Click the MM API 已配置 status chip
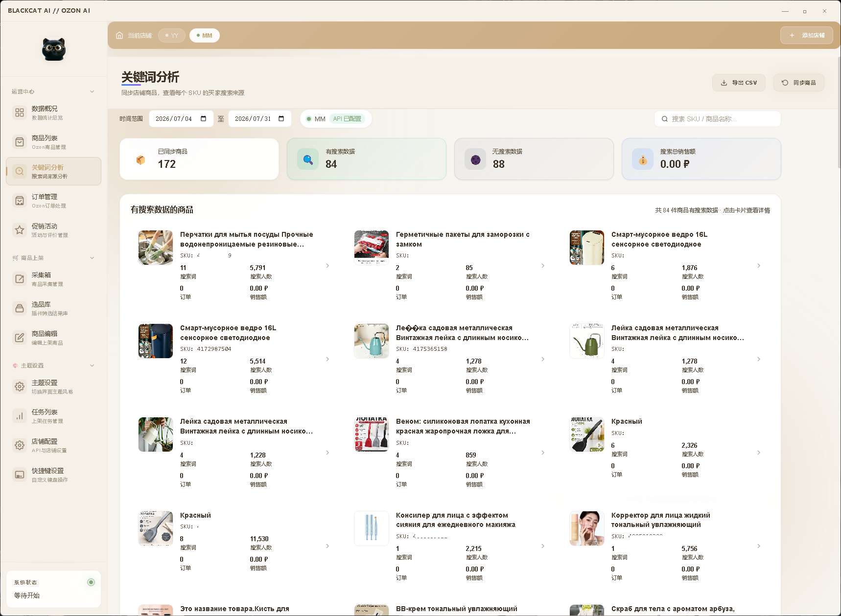 [x=336, y=119]
